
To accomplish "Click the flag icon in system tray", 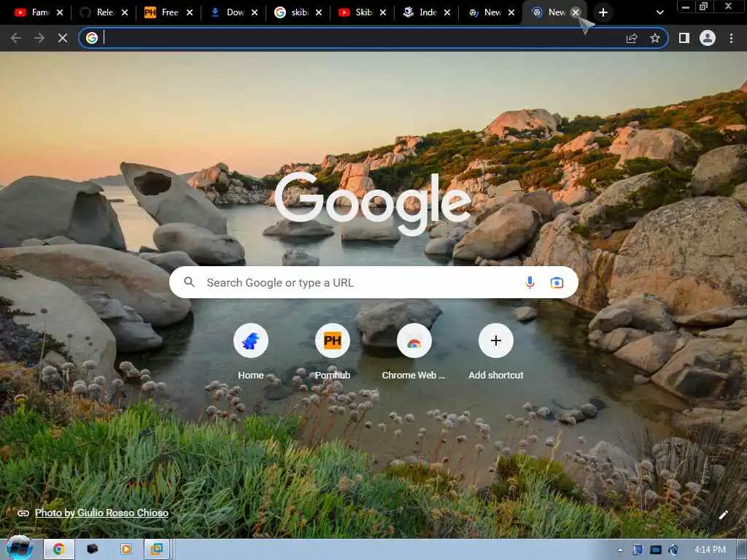I will 638,550.
